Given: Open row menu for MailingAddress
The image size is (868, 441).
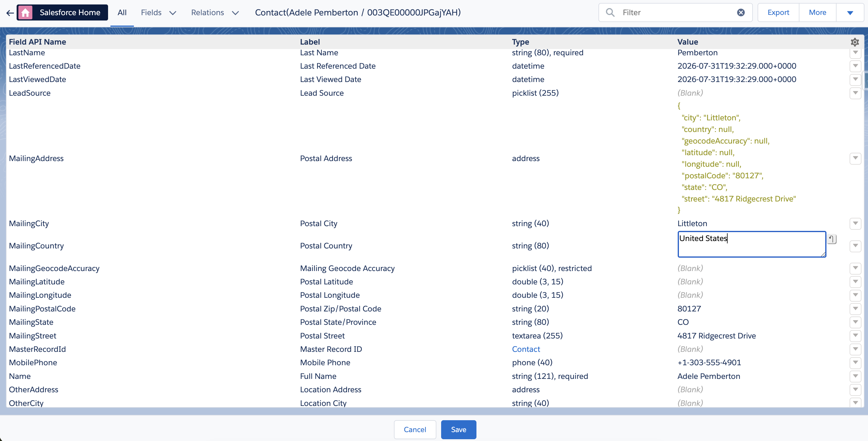Looking at the screenshot, I should point(855,158).
